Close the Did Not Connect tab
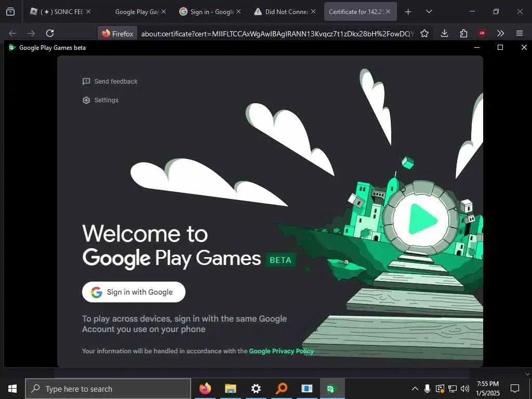The width and height of the screenshot is (532, 399). click(x=313, y=11)
